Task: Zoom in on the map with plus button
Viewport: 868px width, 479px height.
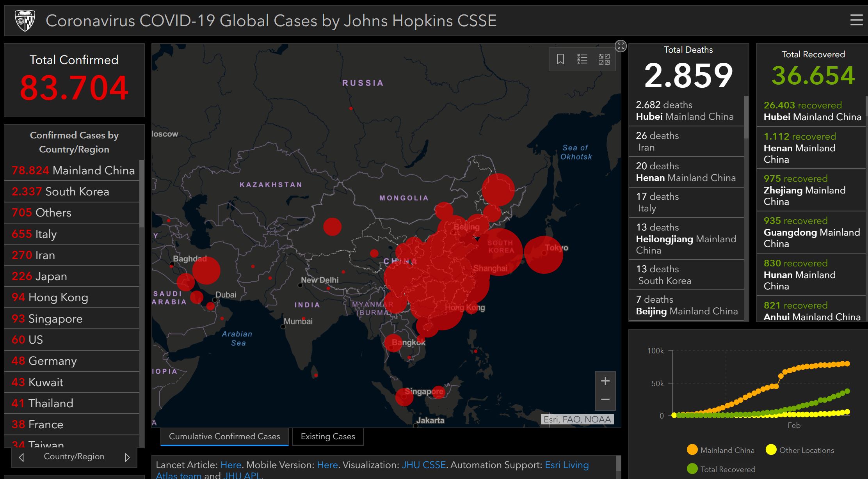Action: tap(605, 381)
